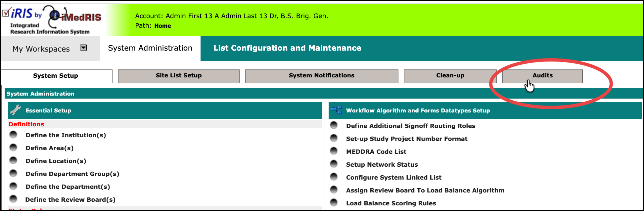Open Set-up Study Project Number Format

[407, 139]
